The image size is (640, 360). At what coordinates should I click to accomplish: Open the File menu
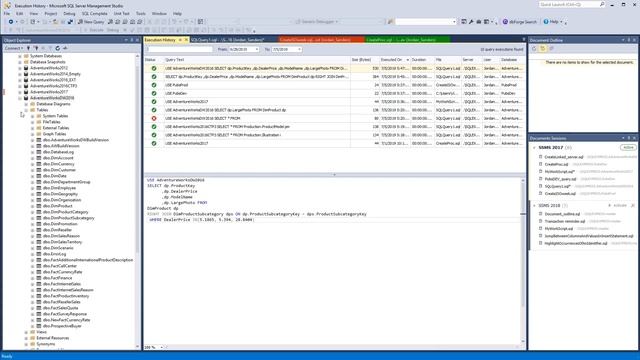[7, 13]
